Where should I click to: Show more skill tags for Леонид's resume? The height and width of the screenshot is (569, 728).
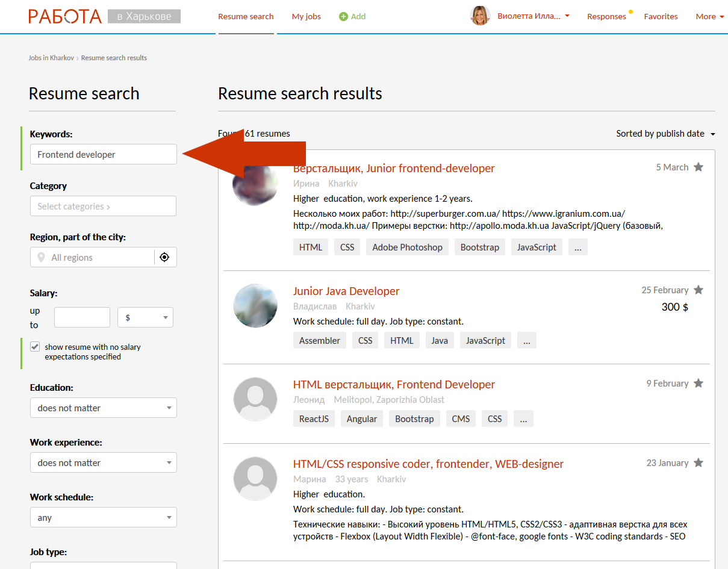523,419
